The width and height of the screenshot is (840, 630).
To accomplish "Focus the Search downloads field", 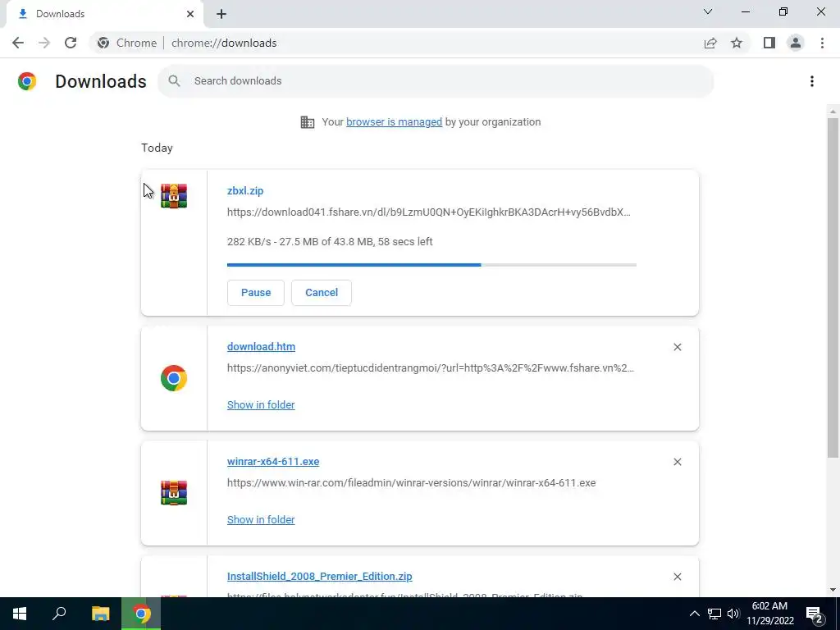I will 436,81.
